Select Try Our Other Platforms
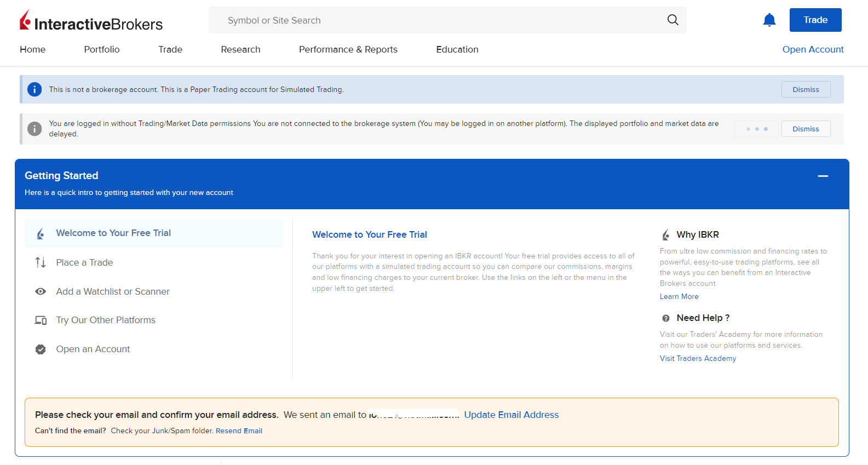This screenshot has height=465, width=868. pyautogui.click(x=153, y=320)
